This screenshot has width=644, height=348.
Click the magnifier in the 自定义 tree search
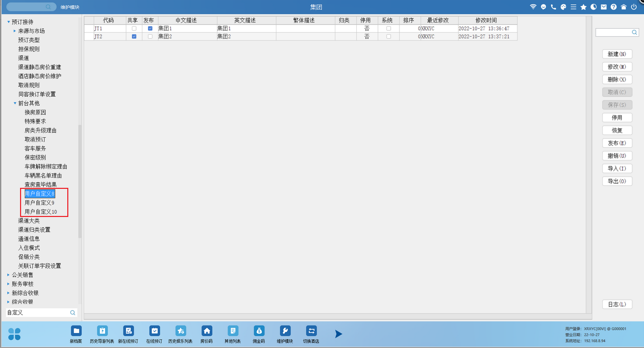tap(73, 313)
